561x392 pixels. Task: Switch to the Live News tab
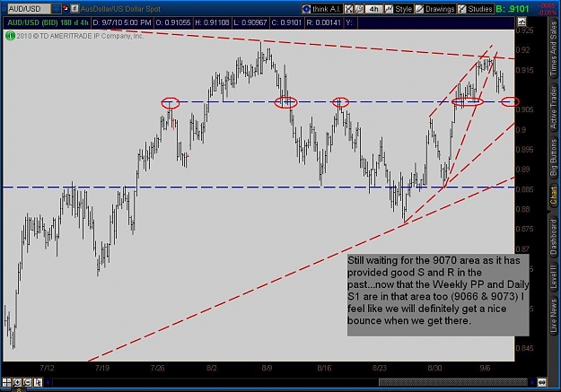click(554, 315)
